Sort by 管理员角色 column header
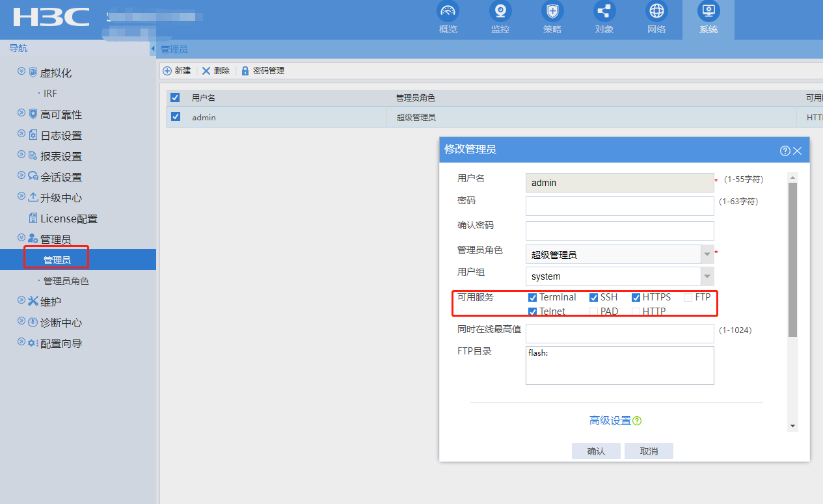 coord(415,98)
